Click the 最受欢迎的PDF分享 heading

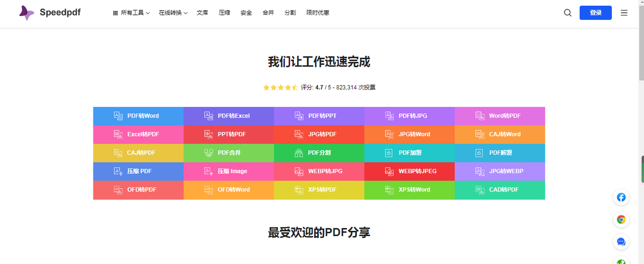319,232
